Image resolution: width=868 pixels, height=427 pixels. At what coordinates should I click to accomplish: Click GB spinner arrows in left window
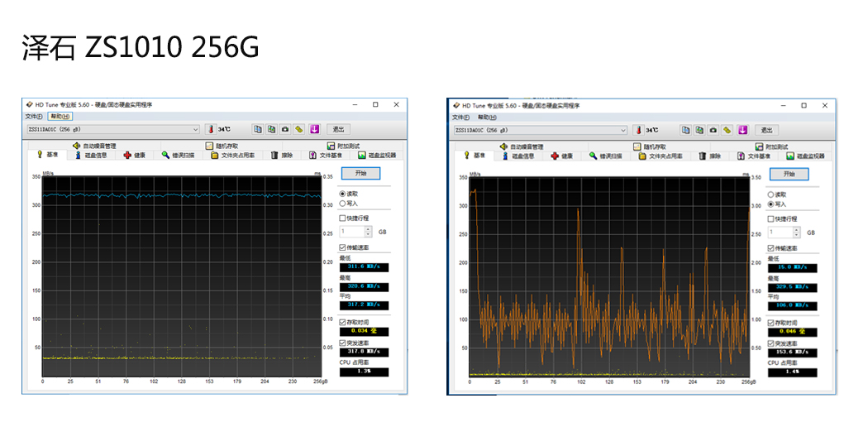tap(369, 232)
